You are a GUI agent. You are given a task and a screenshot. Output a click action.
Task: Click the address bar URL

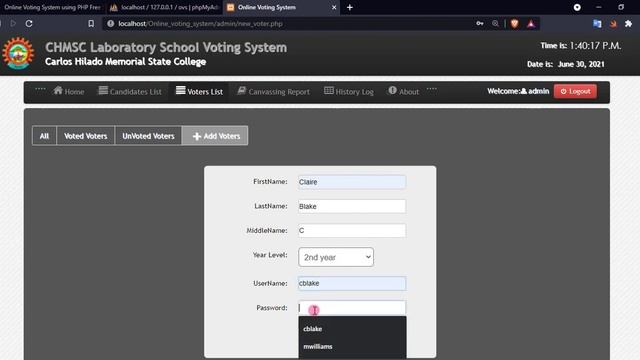tap(200, 24)
